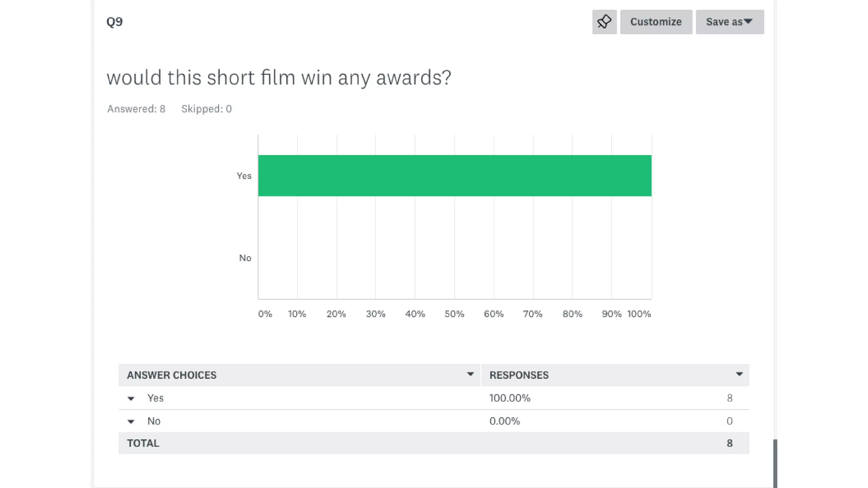The width and height of the screenshot is (868, 488).
Task: Open the Customize chart options
Action: 656,22
